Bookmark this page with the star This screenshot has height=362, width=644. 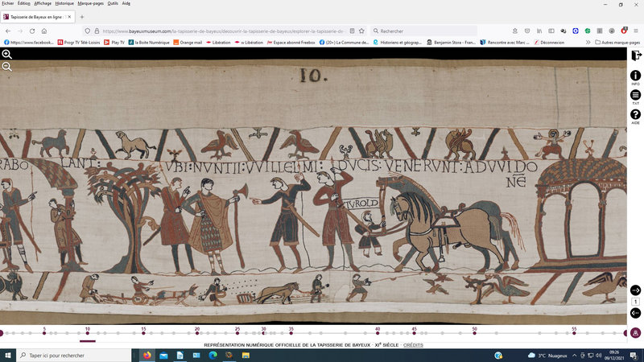point(361,31)
